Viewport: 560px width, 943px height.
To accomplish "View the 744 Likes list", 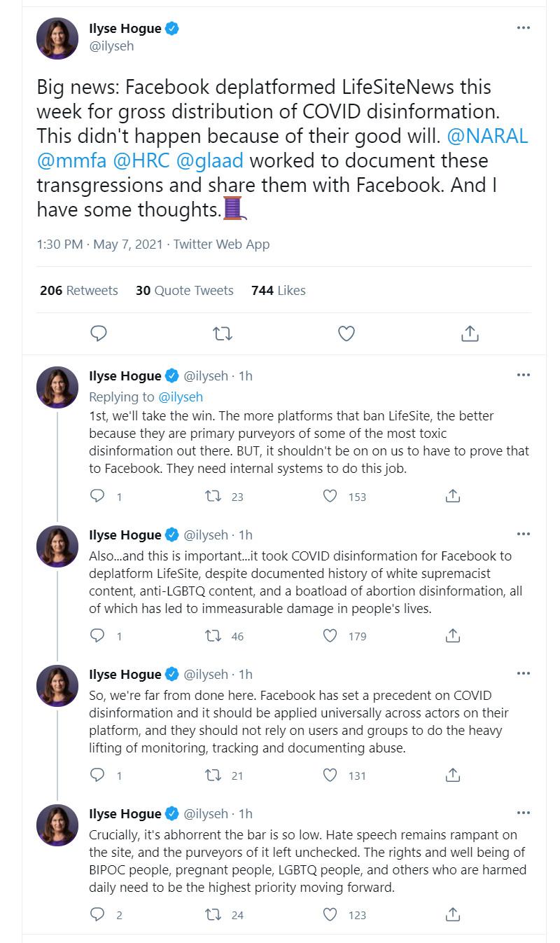I will pos(279,290).
